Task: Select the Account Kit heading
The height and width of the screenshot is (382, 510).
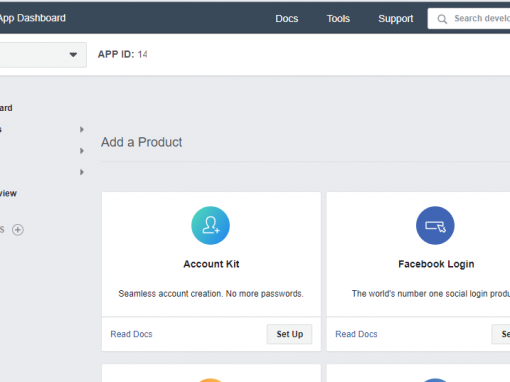Action: [x=211, y=264]
